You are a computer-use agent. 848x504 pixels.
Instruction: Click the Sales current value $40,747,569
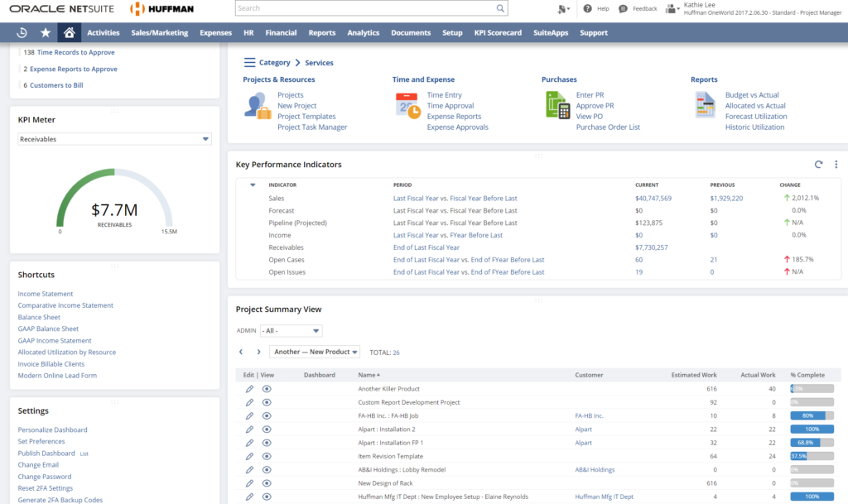tap(653, 199)
